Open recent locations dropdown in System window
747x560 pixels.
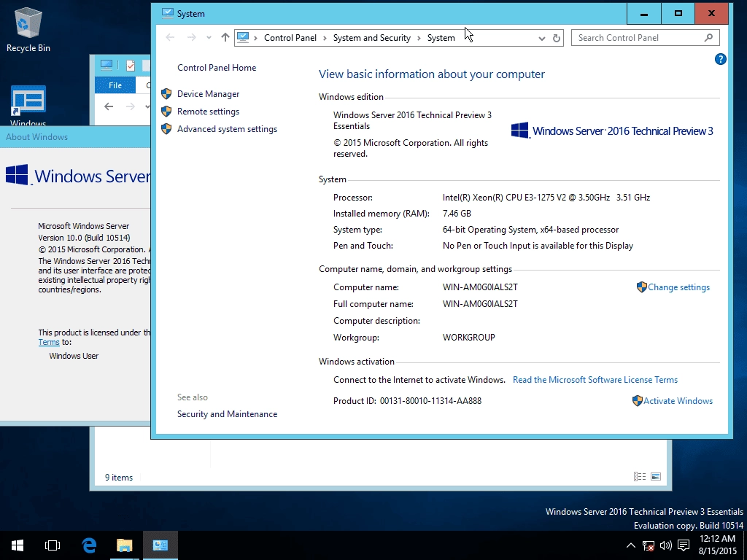[x=209, y=38]
